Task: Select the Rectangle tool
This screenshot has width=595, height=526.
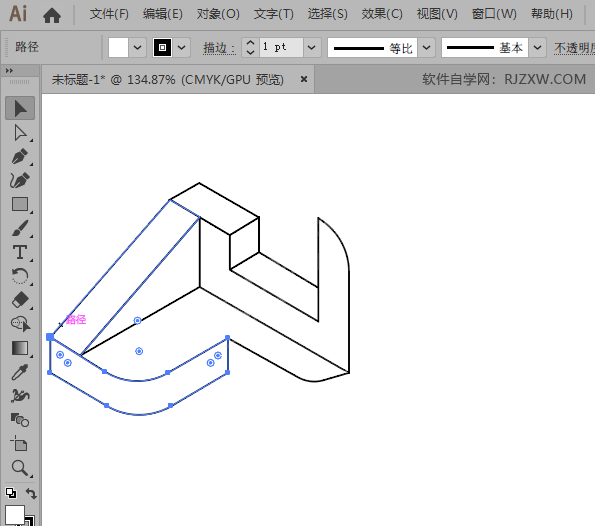Action: click(20, 204)
